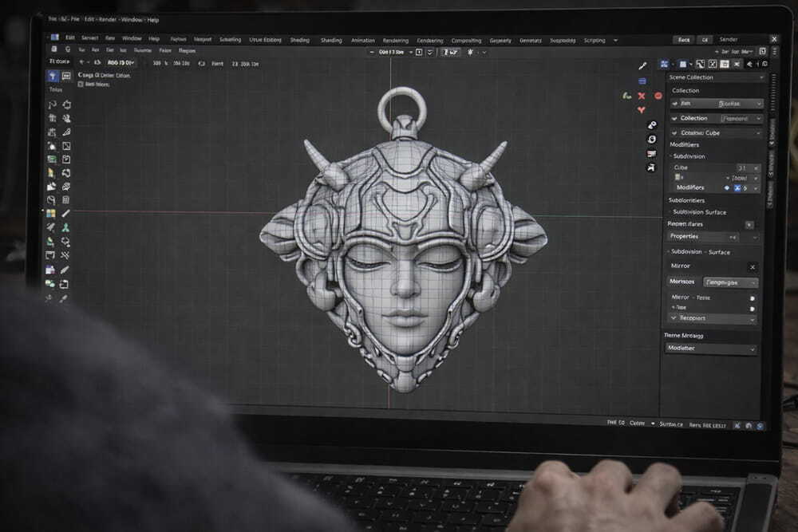Switch to the Compositing workspace tab
The width and height of the screenshot is (798, 532).
466,40
